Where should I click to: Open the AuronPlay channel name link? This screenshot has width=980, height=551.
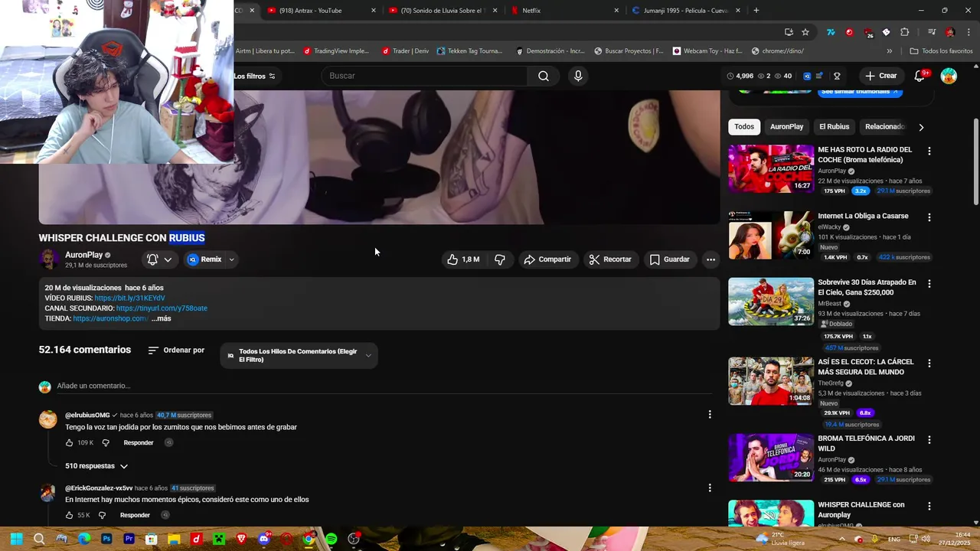pos(83,255)
